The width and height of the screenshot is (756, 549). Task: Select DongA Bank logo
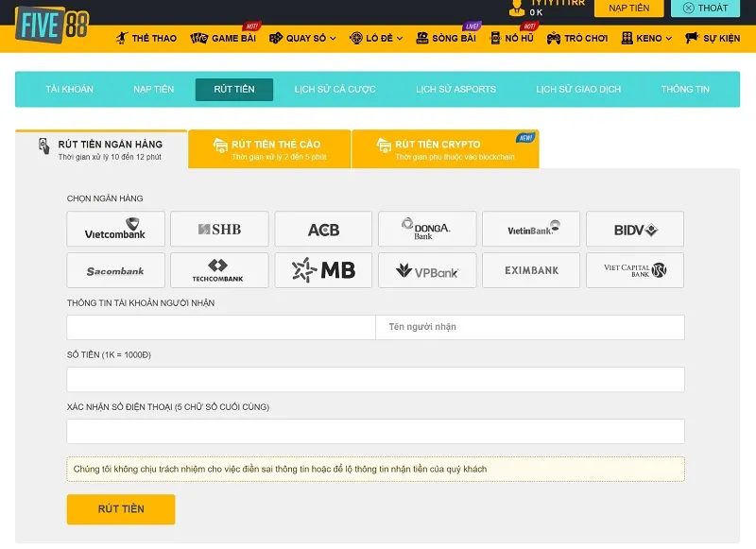coord(427,229)
